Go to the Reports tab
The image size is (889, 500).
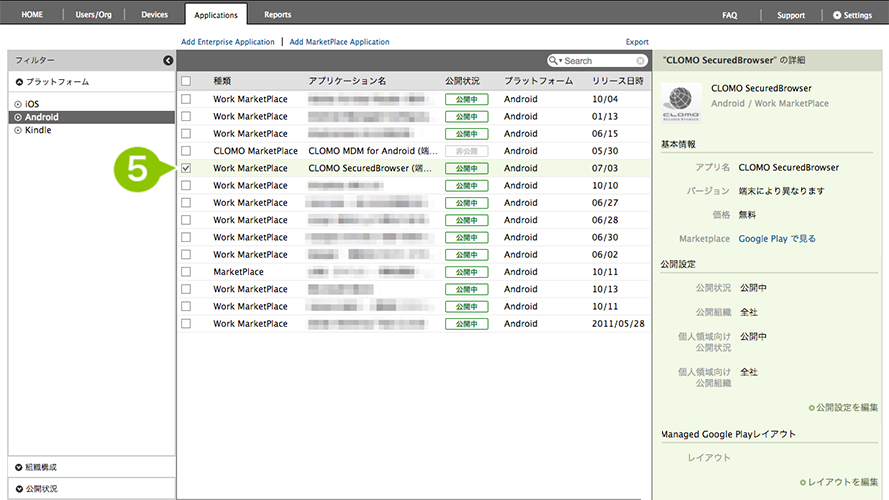tap(277, 15)
